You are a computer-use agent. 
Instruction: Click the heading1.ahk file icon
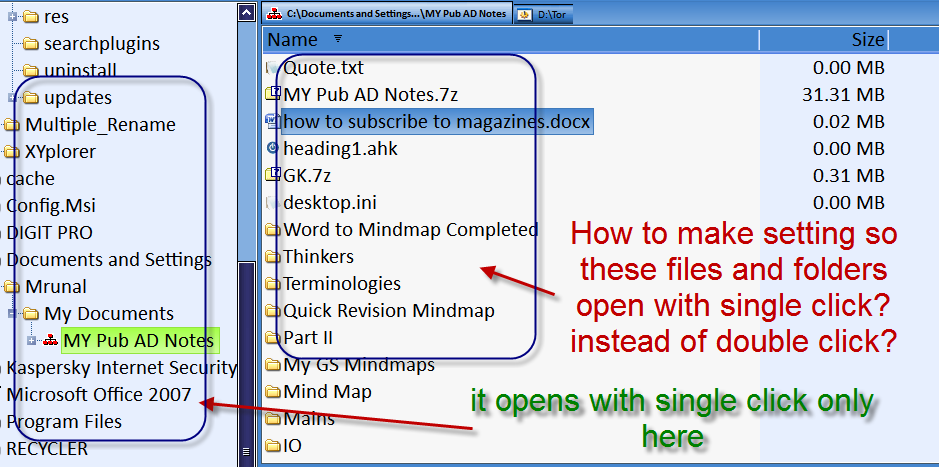point(274,149)
